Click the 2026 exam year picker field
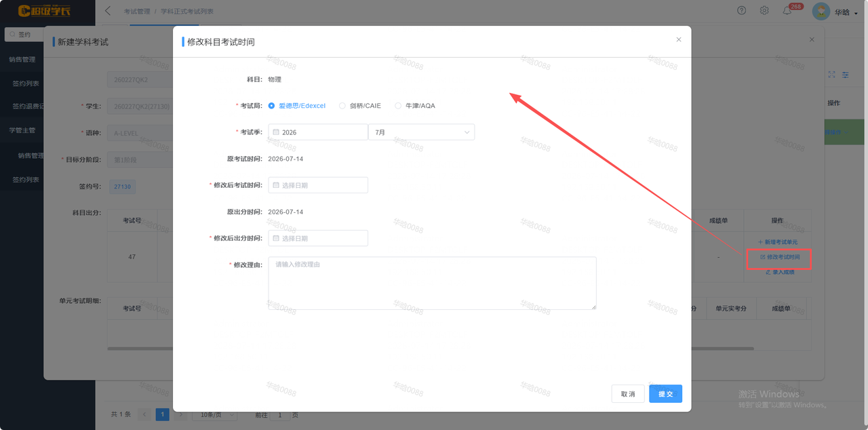 coord(318,132)
